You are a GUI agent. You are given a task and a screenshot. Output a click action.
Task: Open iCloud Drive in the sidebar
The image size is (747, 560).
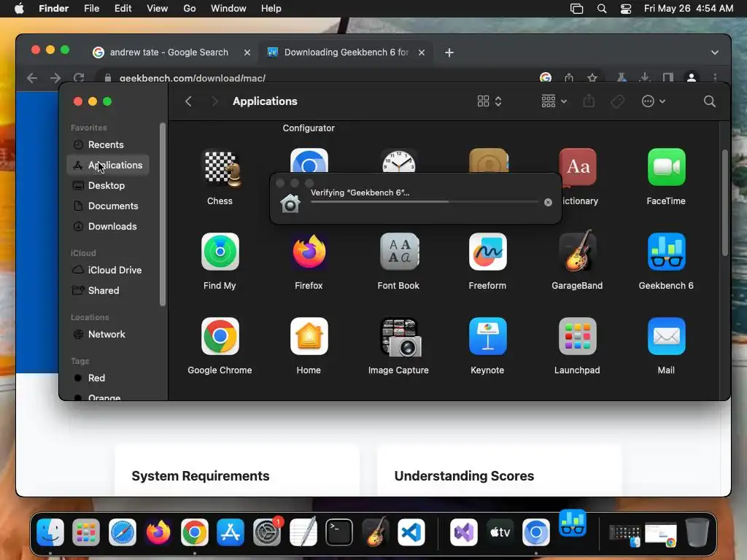[x=108, y=270]
